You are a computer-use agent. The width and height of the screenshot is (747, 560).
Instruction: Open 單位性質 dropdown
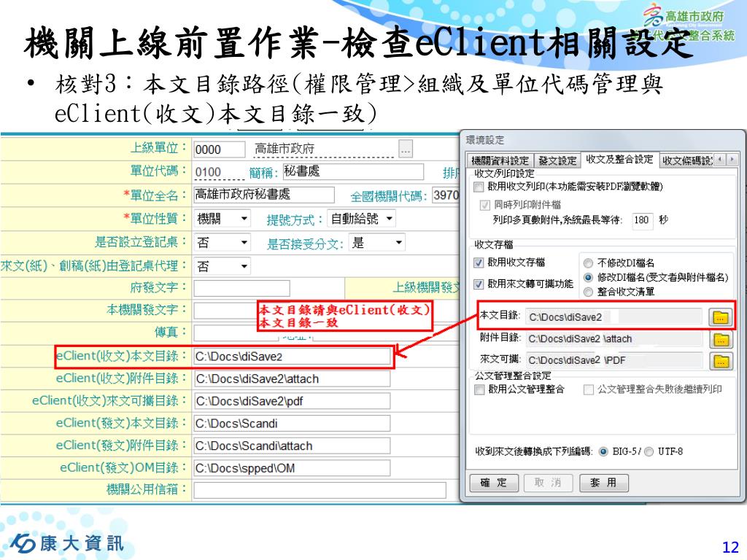point(222,219)
